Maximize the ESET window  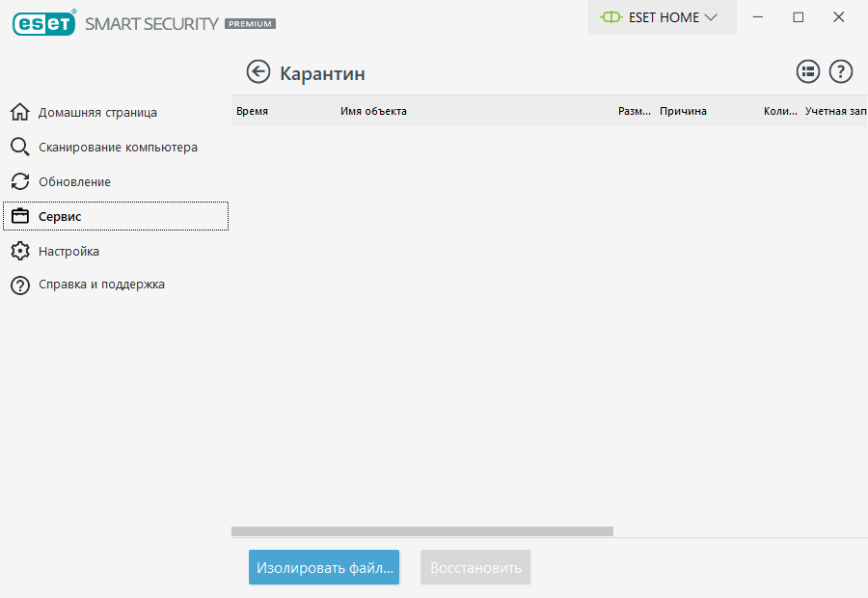click(799, 17)
